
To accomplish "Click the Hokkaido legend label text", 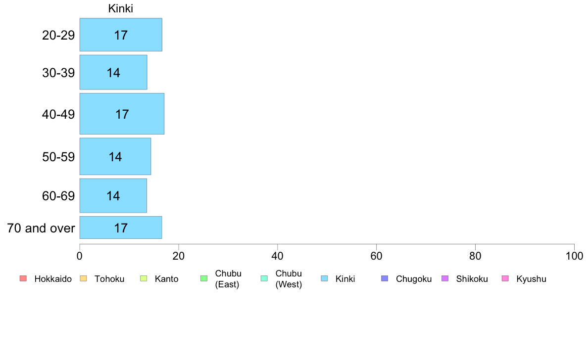I will click(x=53, y=279).
